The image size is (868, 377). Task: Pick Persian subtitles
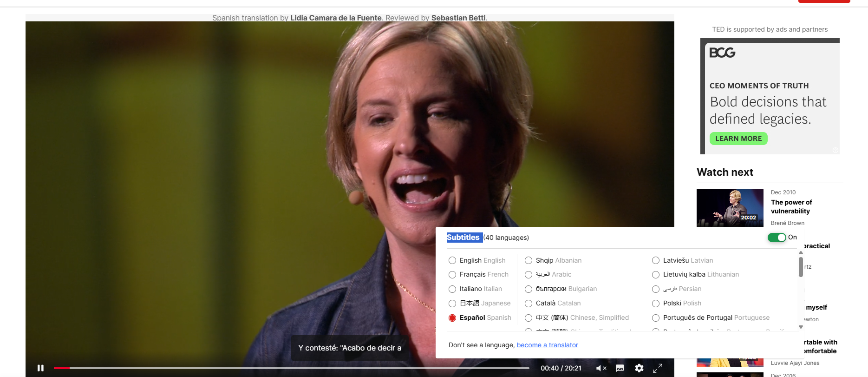(x=656, y=289)
